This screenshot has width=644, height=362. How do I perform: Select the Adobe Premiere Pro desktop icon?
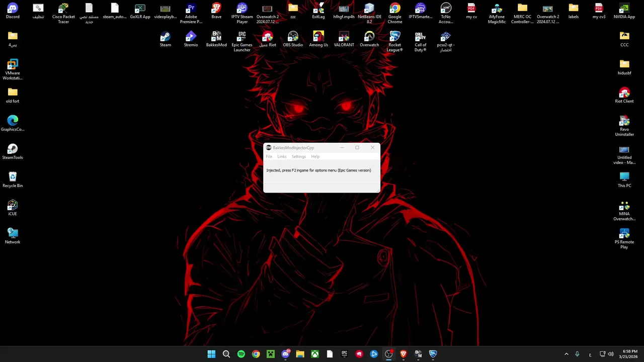[191, 14]
